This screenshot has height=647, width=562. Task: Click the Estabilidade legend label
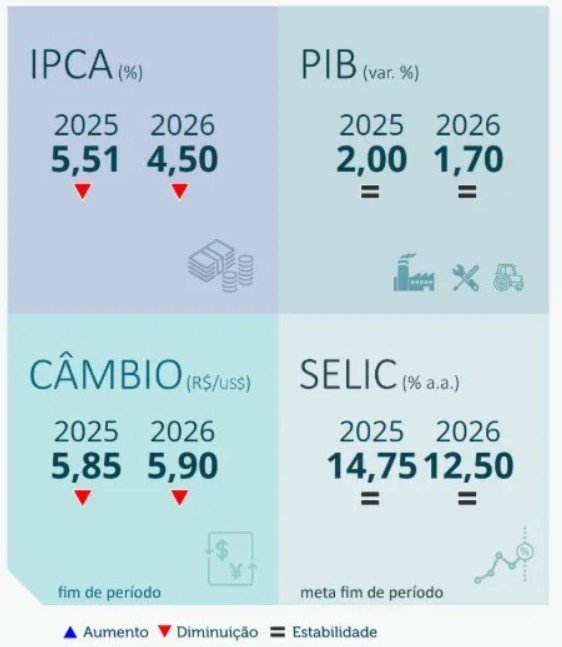click(335, 632)
